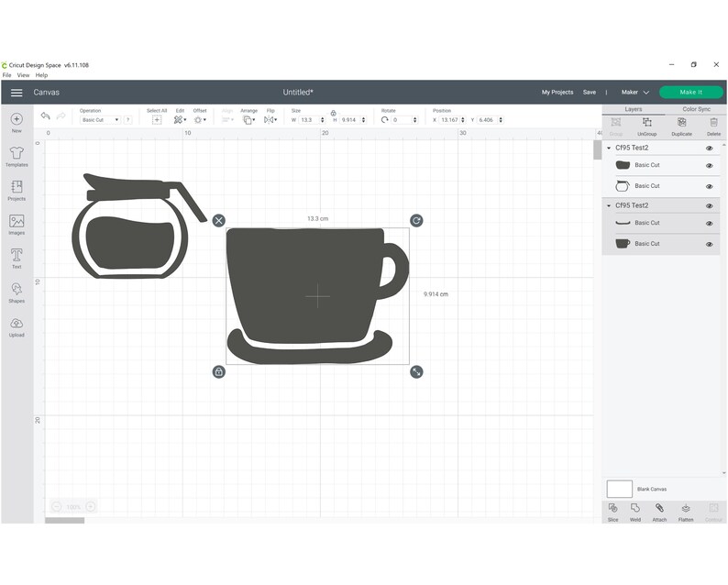Open the hamburger main menu
Screen dimensions: 728x585
17,93
